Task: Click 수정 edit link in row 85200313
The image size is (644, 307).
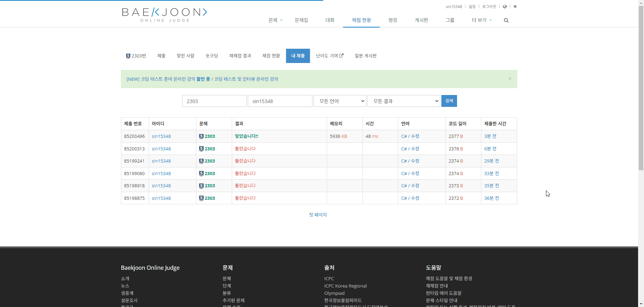Action: [415, 149]
